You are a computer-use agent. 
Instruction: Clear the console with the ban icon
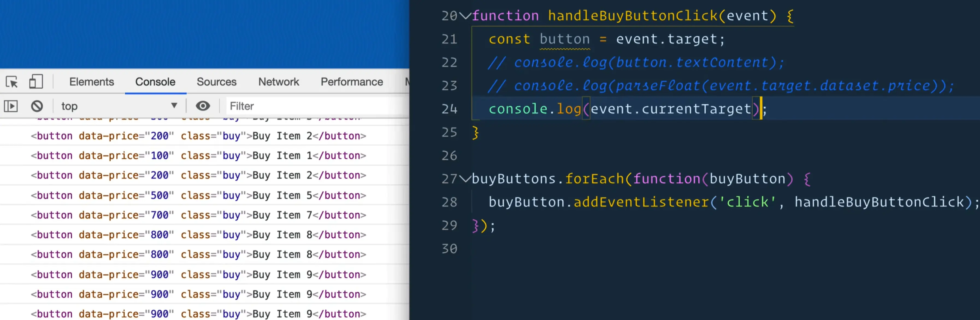(x=37, y=106)
